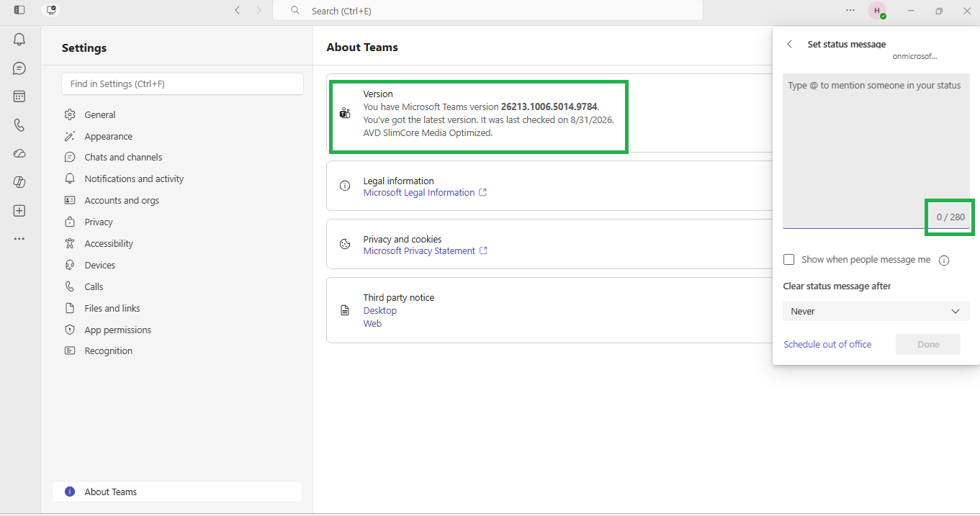The image size is (980, 516).
Task: Click the info icon in Legal information card
Action: (345, 186)
